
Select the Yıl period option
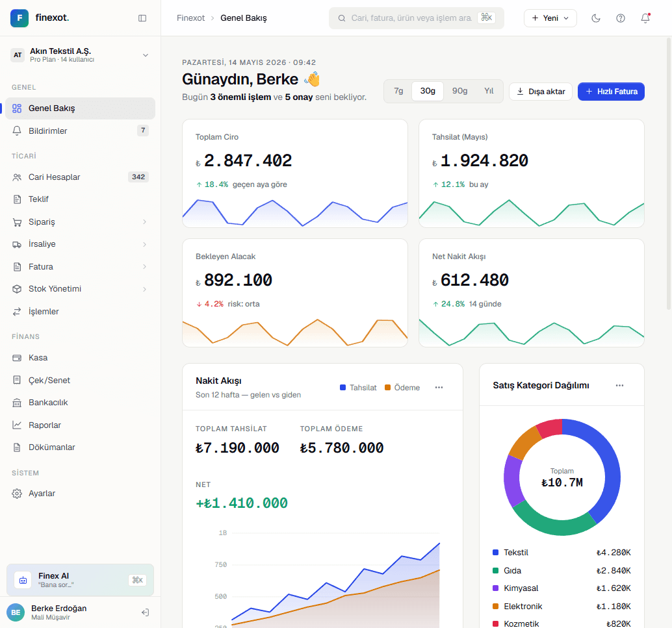489,91
